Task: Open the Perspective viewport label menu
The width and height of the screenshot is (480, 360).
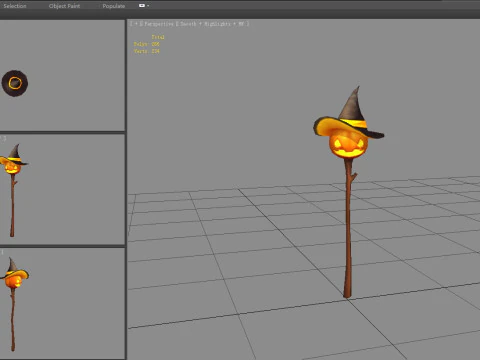Action: pyautogui.click(x=159, y=24)
